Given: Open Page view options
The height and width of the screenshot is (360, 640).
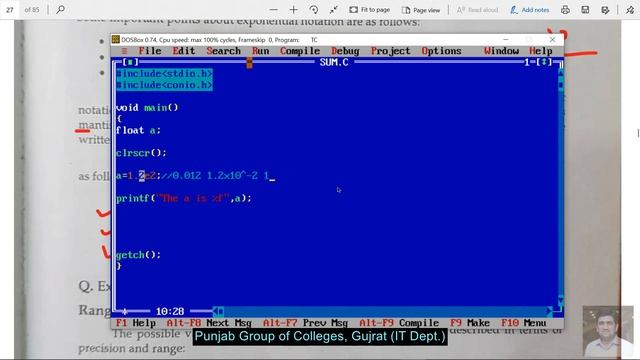Looking at the screenshot, I should tap(421, 10).
